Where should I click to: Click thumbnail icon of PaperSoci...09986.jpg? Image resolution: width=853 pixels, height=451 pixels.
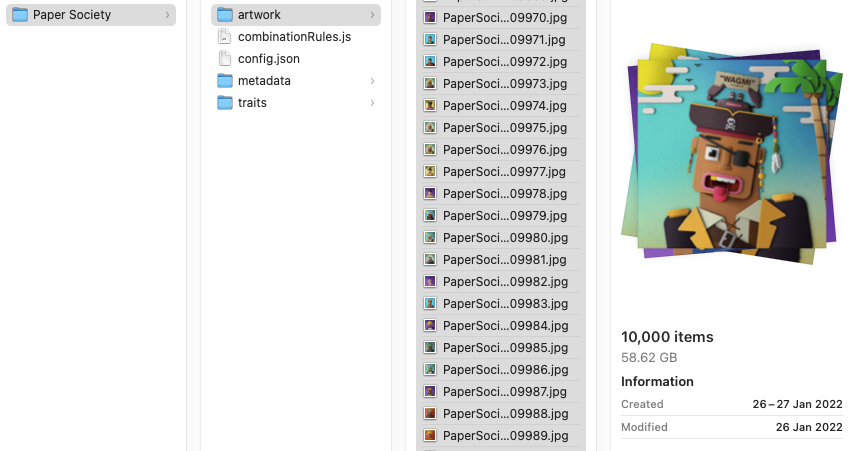[430, 369]
